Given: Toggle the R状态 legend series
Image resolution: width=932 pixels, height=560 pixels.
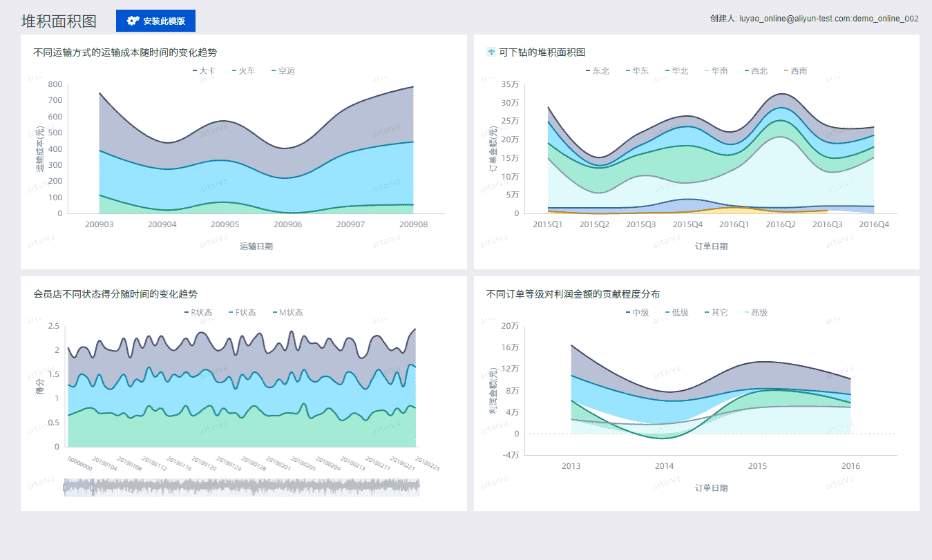Looking at the screenshot, I should point(198,313).
